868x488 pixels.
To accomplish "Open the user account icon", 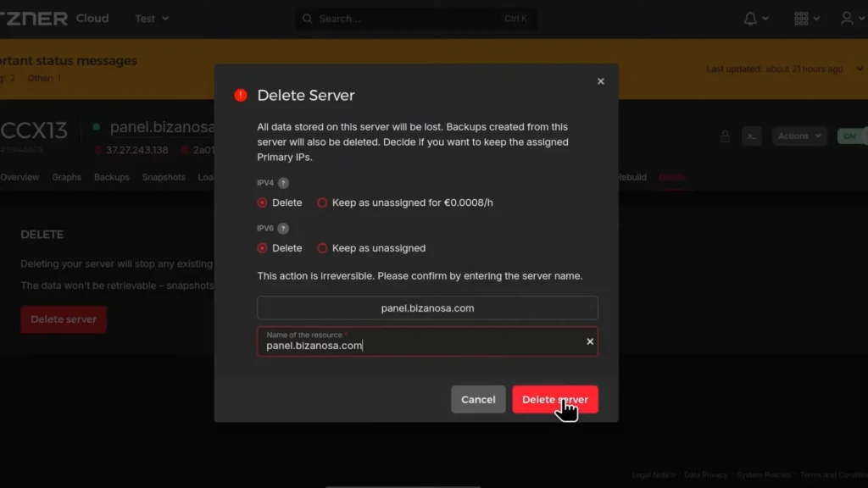I will 847,18.
